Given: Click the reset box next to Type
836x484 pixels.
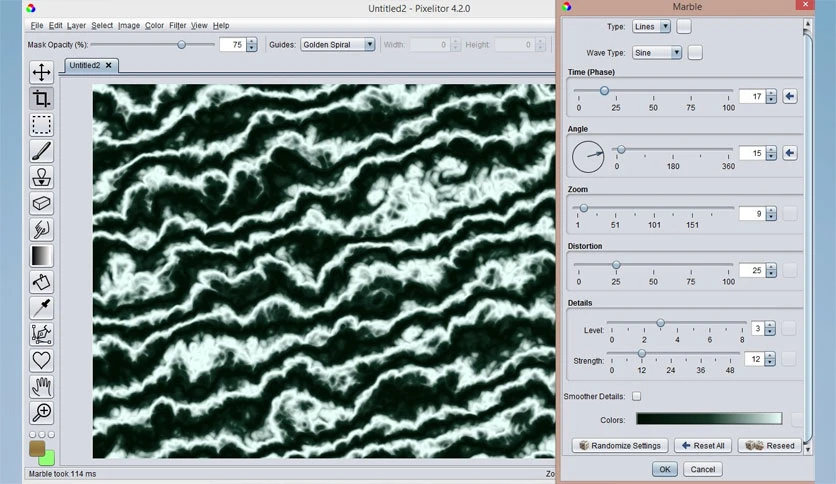Looking at the screenshot, I should [684, 26].
